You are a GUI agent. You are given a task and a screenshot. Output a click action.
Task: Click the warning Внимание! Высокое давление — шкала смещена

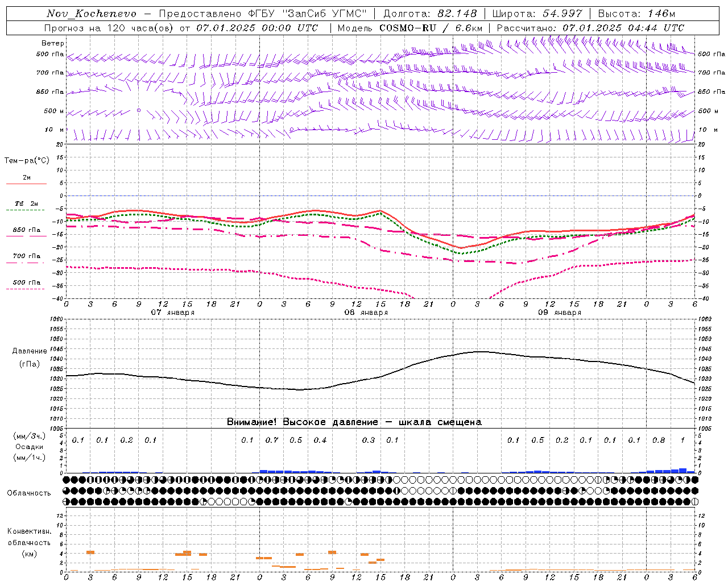(354, 422)
